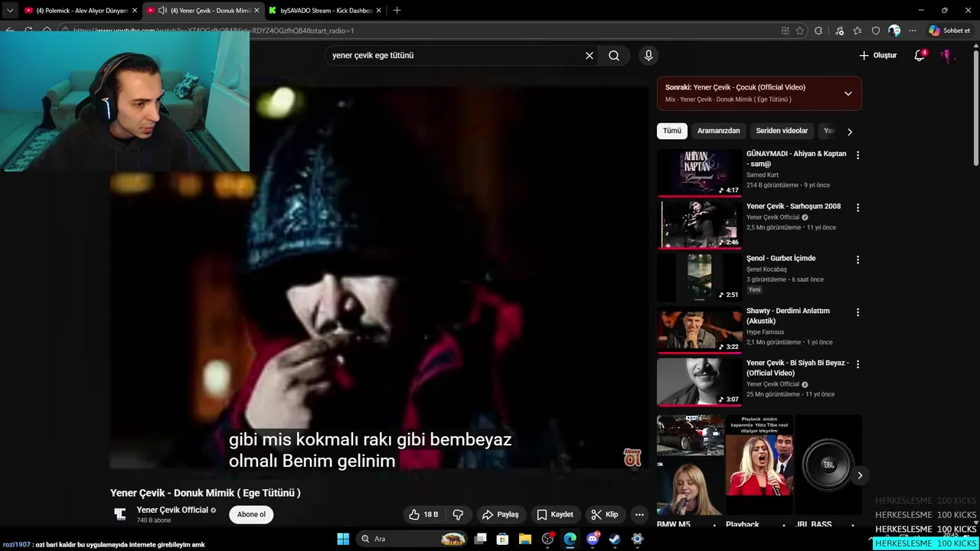
Task: Open the JBL BASS short thumbnail
Action: point(828,465)
